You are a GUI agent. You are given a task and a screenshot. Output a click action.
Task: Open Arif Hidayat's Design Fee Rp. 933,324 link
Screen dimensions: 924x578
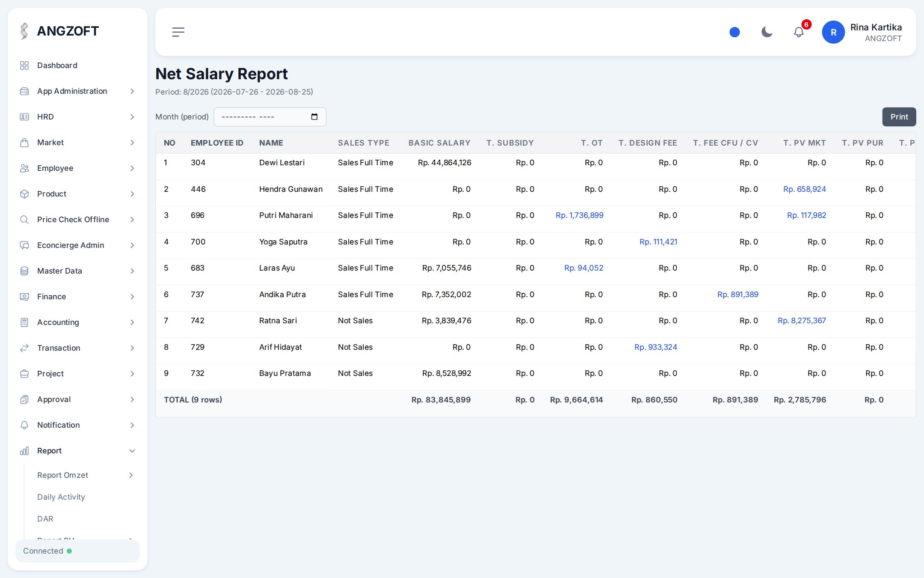(x=656, y=347)
